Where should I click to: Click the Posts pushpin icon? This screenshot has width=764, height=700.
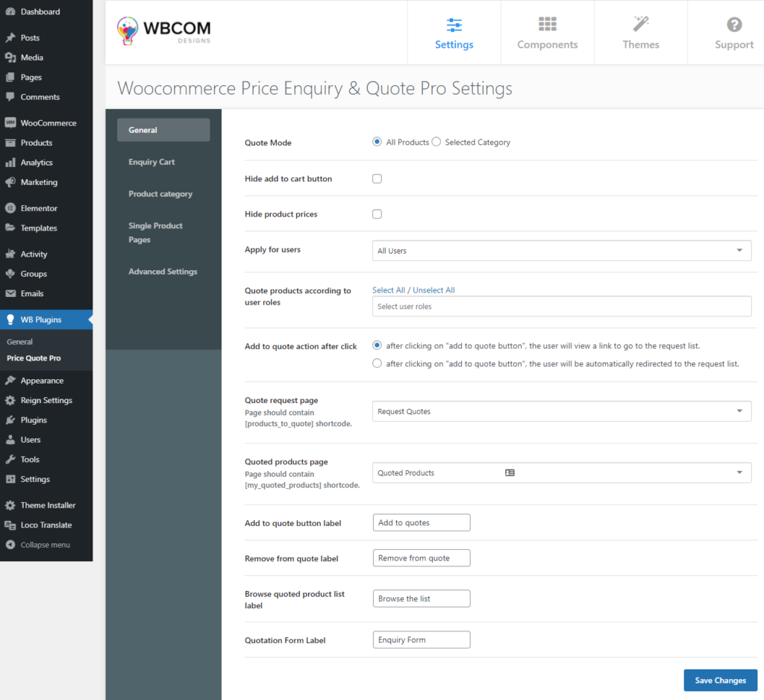pyautogui.click(x=10, y=37)
